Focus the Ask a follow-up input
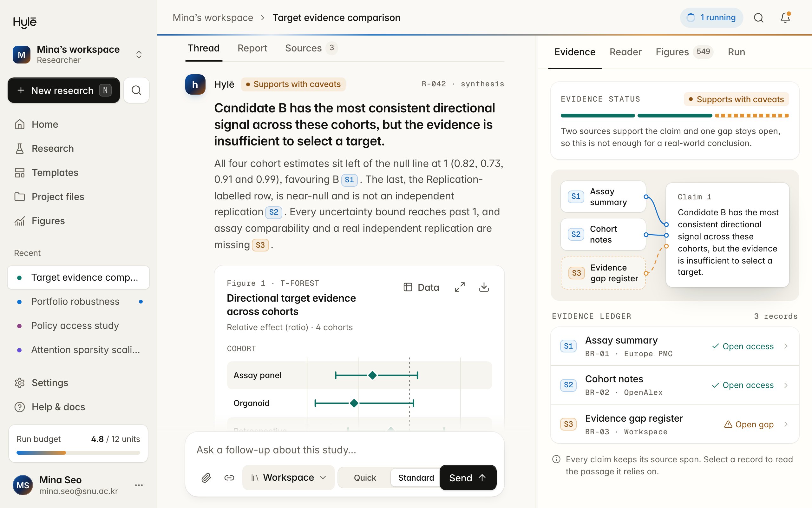The height and width of the screenshot is (508, 812). (344, 450)
